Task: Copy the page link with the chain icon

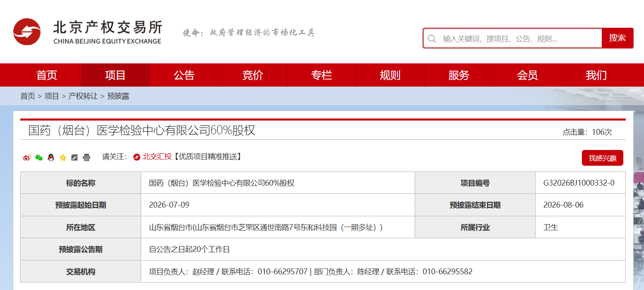Action: pos(74,157)
